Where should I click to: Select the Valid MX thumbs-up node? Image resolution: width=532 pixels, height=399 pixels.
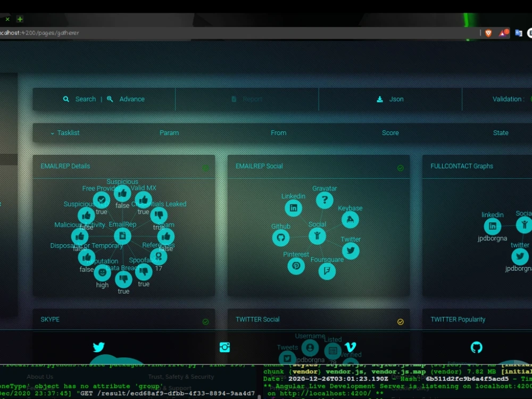(x=143, y=200)
